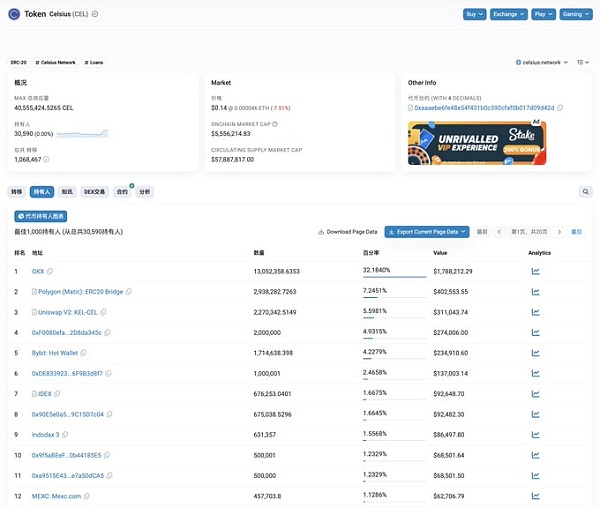Click the Download Page Data button
600x507 pixels.
tap(348, 231)
